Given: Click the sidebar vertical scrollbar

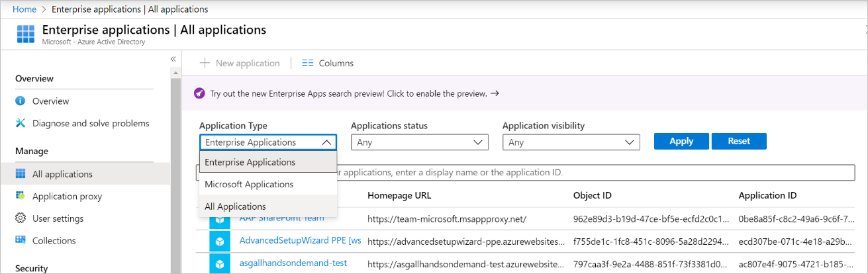Looking at the screenshot, I should click(x=175, y=172).
